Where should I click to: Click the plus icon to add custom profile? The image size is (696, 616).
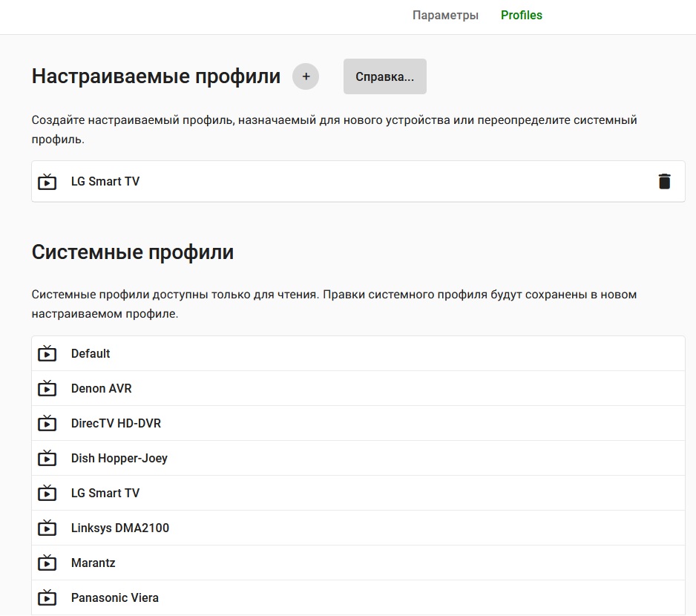coord(306,76)
